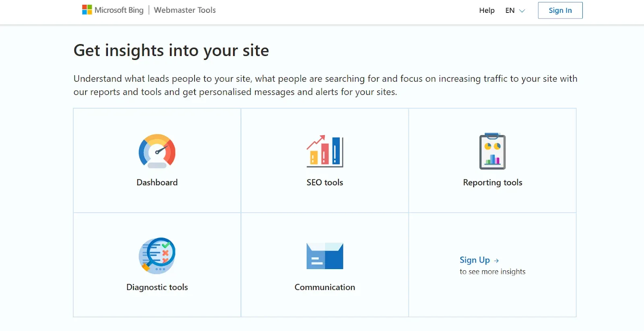644x331 pixels.
Task: Click the SEO tools label
Action: tap(325, 183)
